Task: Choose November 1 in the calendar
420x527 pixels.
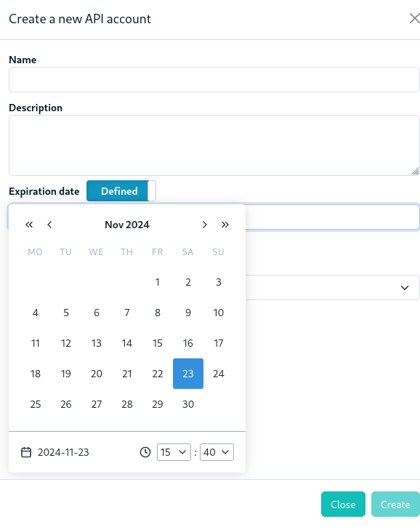Action: pos(157,282)
